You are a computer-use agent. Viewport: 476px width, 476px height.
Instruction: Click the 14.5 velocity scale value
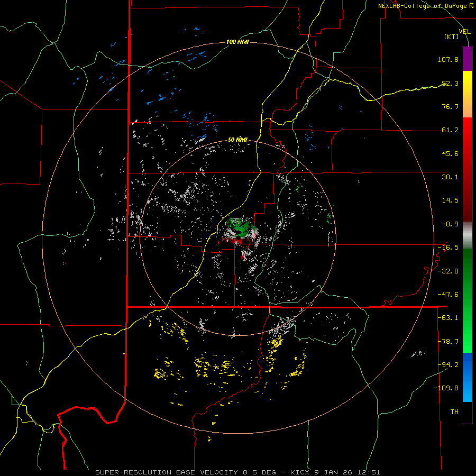450,200
